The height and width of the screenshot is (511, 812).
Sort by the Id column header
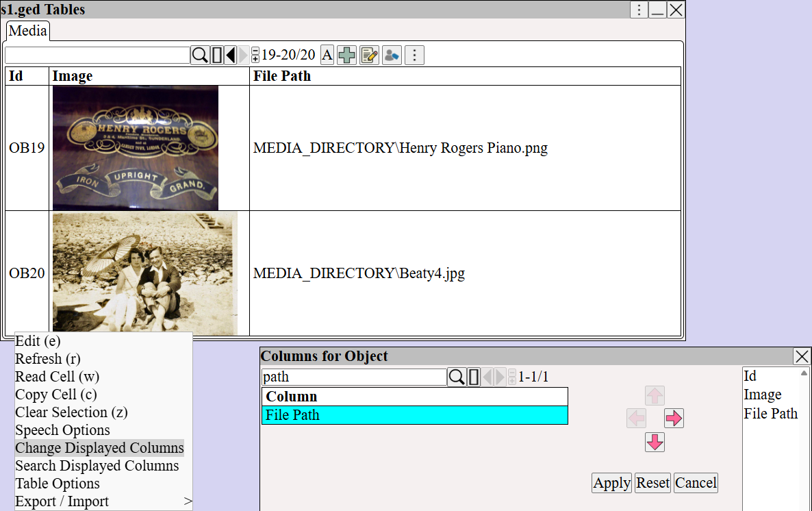click(x=27, y=75)
